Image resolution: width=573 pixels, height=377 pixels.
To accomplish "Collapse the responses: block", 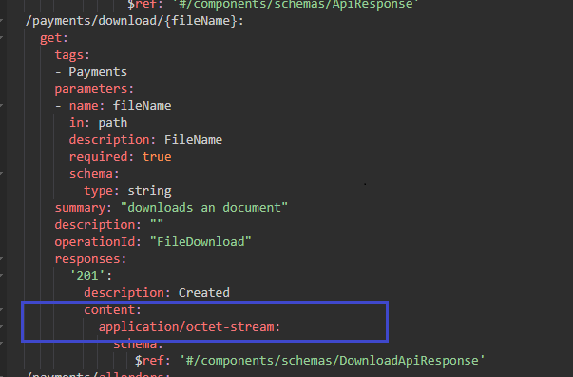I will point(1,259).
